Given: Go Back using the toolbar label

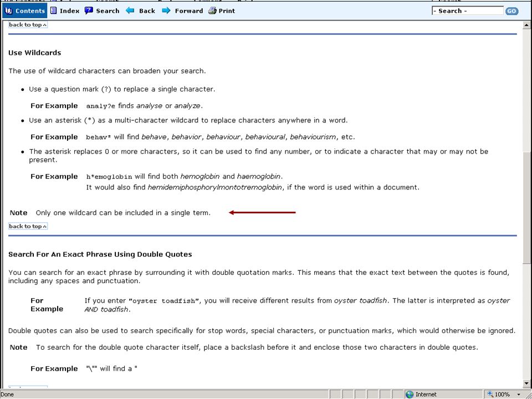Looking at the screenshot, I should coord(147,11).
